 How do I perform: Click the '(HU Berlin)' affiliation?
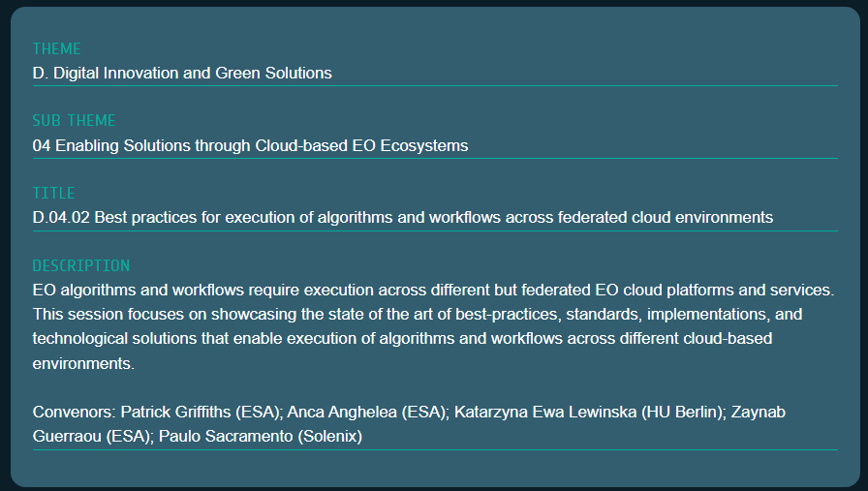click(x=682, y=413)
